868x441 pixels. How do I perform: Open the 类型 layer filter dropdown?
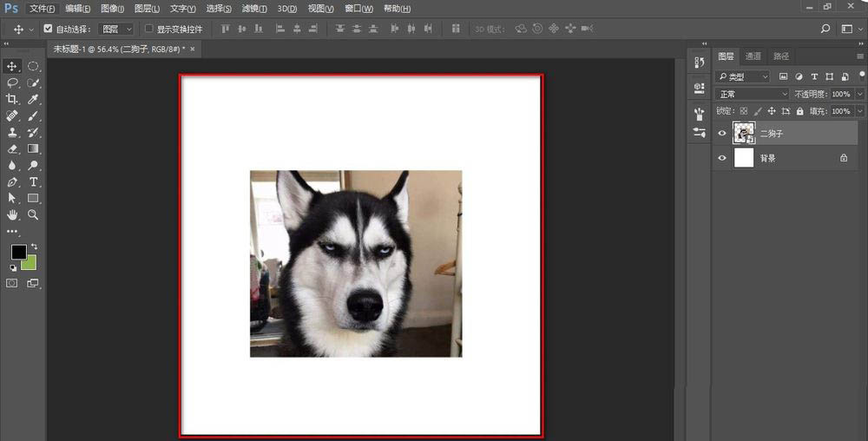pyautogui.click(x=743, y=76)
